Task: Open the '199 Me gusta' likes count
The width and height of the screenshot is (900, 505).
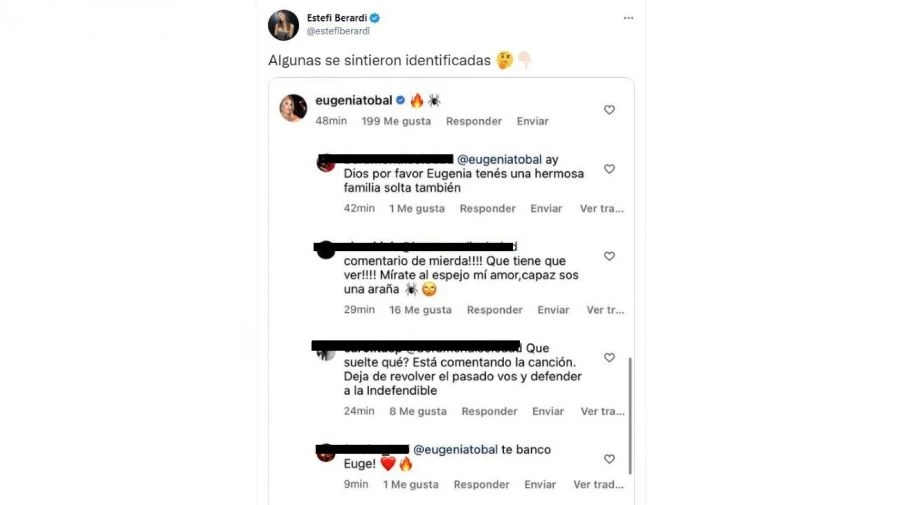Action: pos(396,121)
